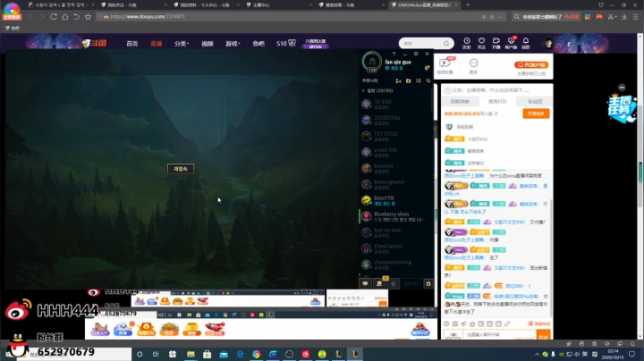Click the add folder icon in the friends panel
The image size is (644, 361).
[408, 80]
